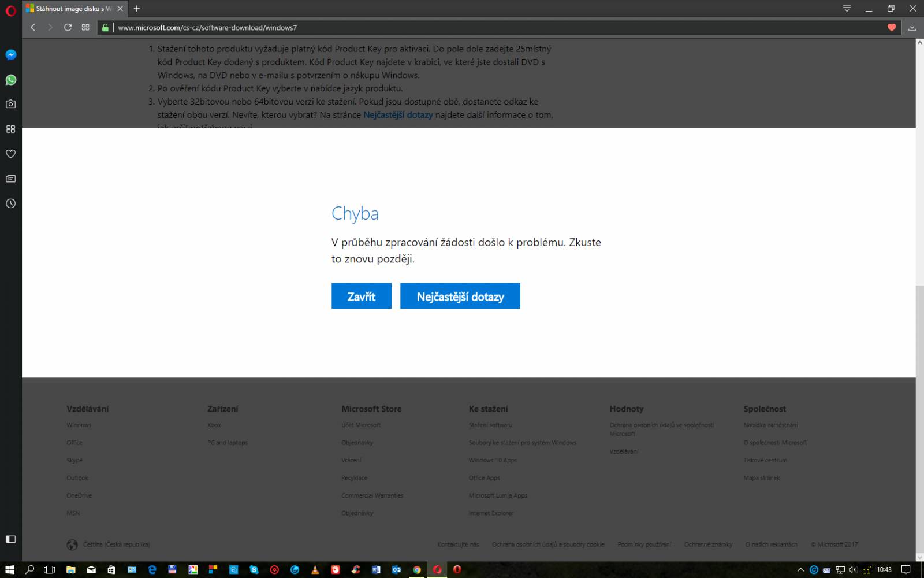The height and width of the screenshot is (578, 924).
Task: Open WhatsApp in the Opera sidebar
Action: (10, 80)
